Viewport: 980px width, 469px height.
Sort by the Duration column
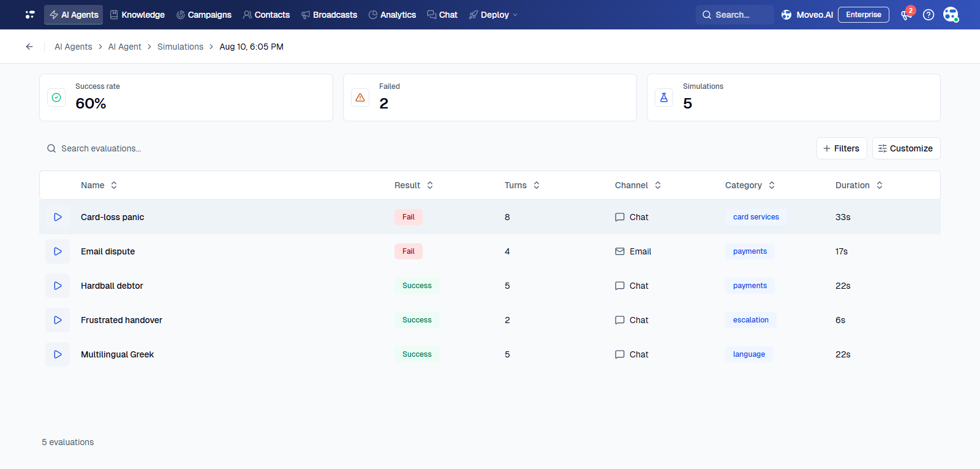tap(859, 185)
